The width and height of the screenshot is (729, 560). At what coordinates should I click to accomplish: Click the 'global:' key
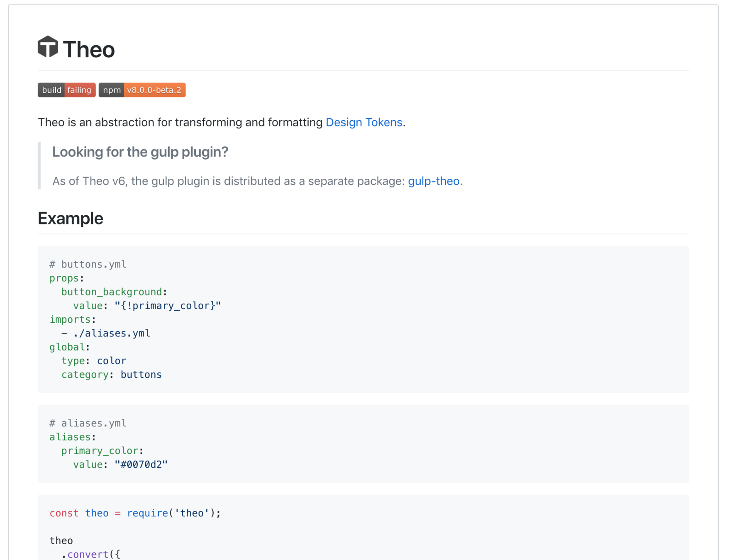point(70,347)
